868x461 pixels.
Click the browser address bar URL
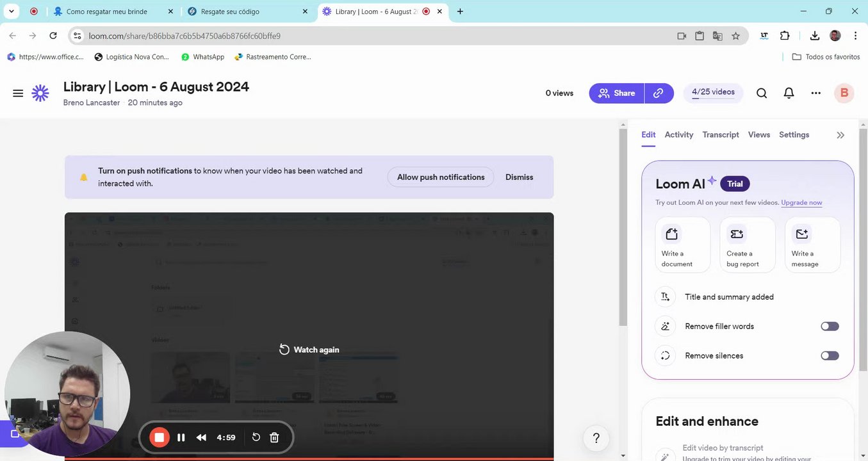(x=184, y=36)
